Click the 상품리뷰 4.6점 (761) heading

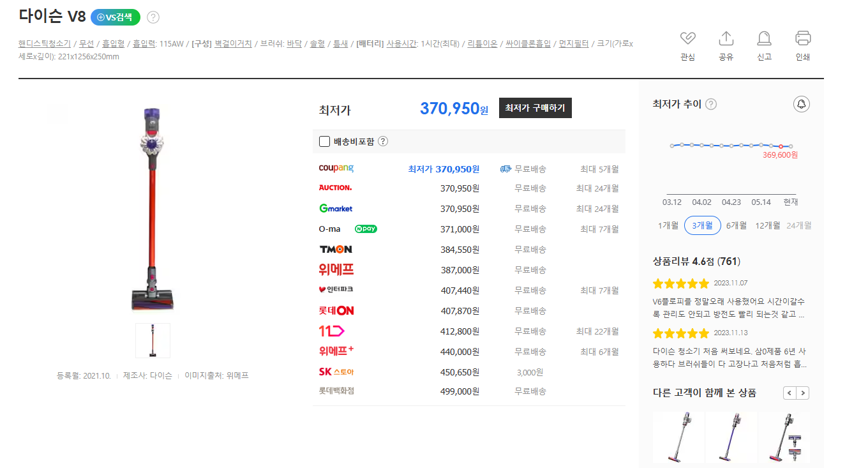(x=696, y=261)
